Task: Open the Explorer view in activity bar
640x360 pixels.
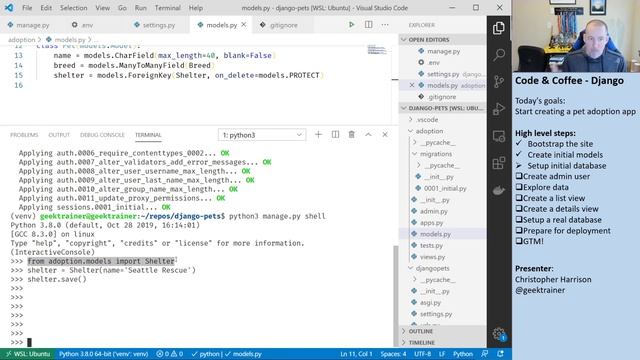Action: [x=498, y=28]
